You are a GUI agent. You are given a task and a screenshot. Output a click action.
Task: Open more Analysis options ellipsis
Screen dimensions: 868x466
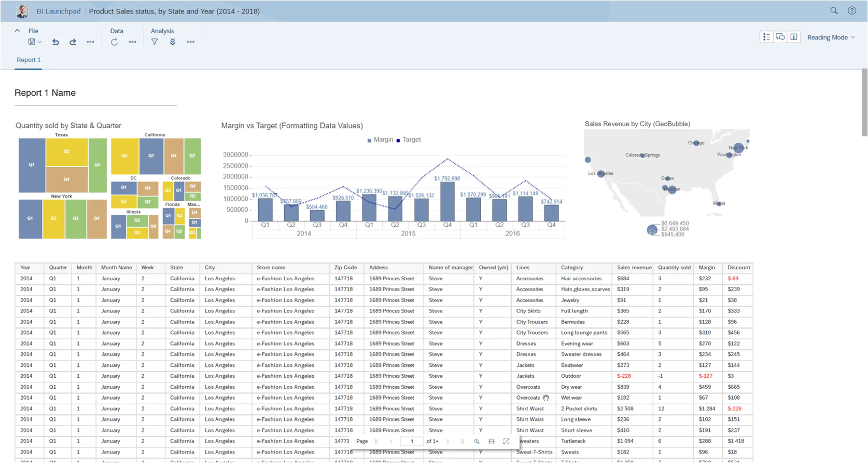[190, 42]
